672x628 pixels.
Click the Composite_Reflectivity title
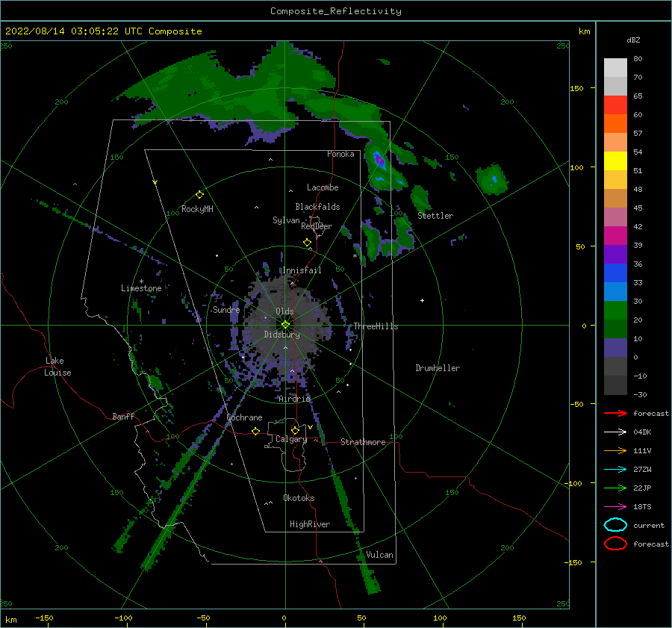(335, 11)
